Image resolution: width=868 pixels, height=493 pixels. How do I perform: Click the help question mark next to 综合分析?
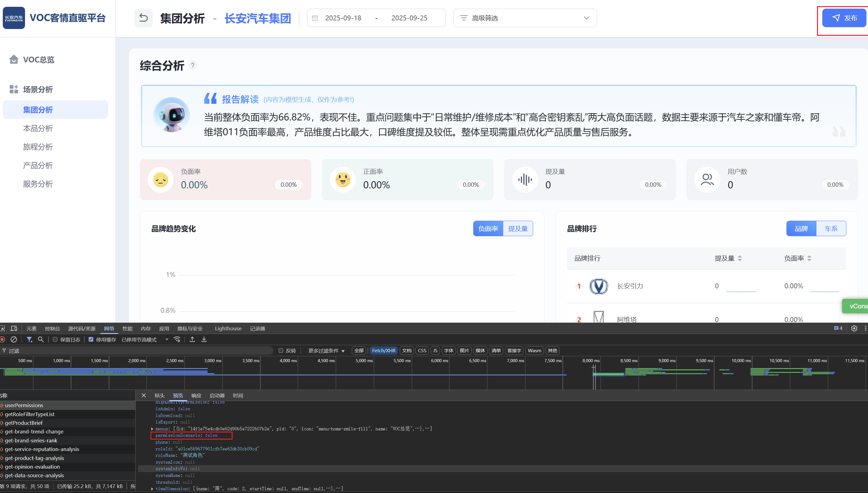tap(192, 65)
